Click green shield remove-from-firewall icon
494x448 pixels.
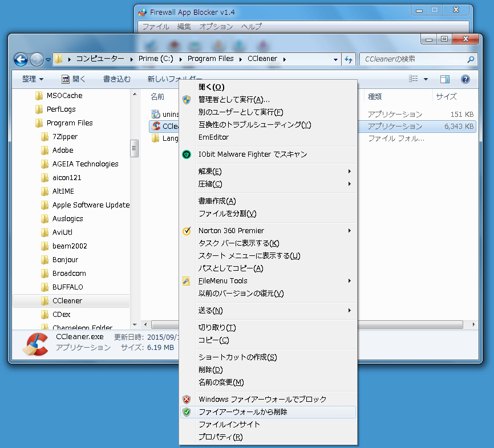(x=187, y=412)
